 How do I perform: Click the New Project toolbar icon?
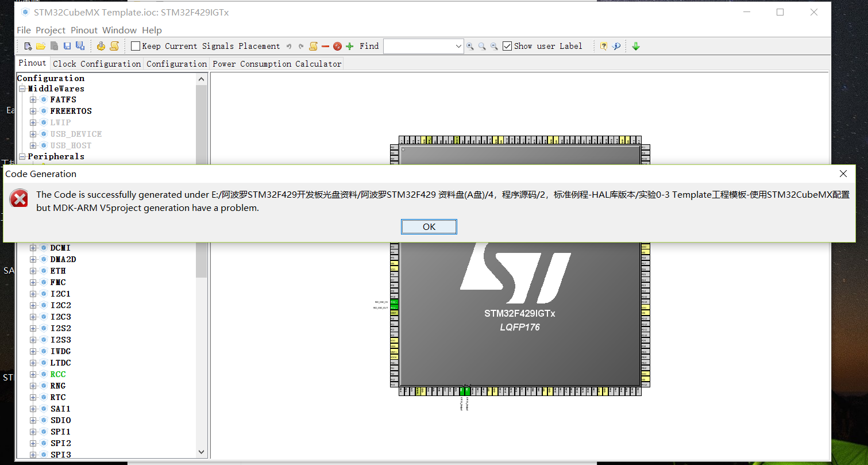point(28,46)
